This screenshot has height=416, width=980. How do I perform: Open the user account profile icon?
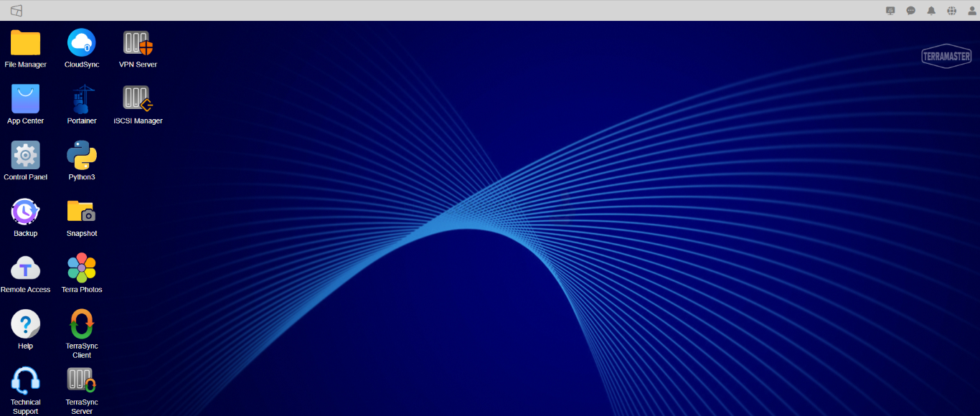(x=972, y=11)
